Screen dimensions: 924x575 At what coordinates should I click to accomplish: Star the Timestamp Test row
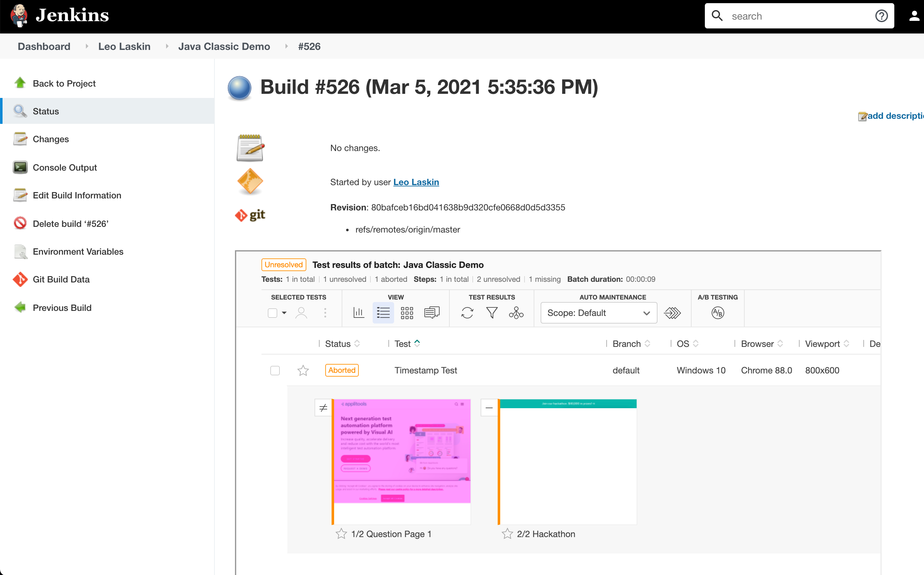(x=303, y=370)
